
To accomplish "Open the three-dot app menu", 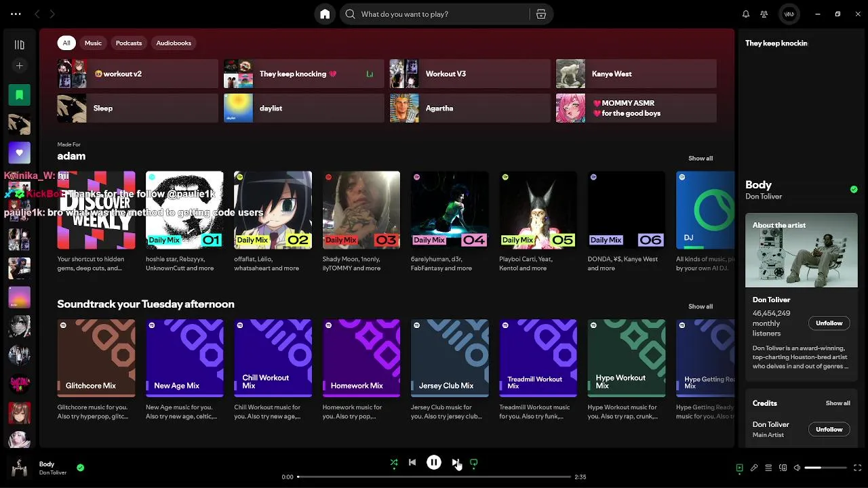I will pos(16,14).
